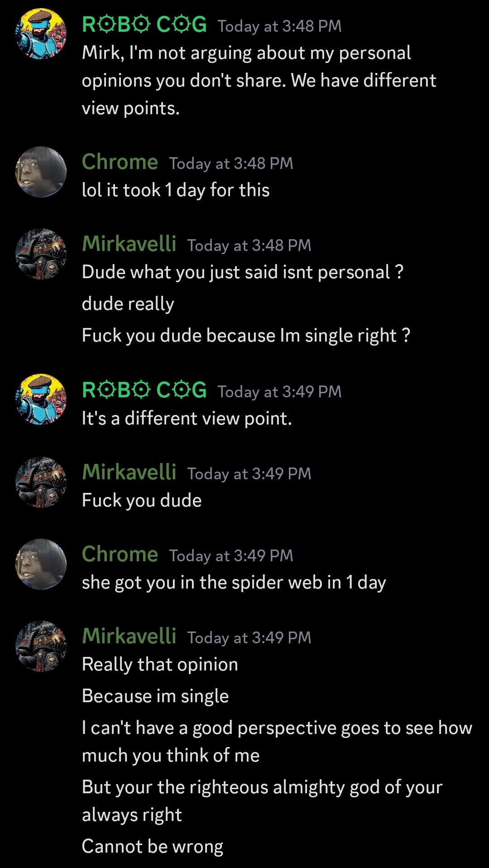Open Chrome's avatar next to "lol it took 1 day"

tap(41, 172)
